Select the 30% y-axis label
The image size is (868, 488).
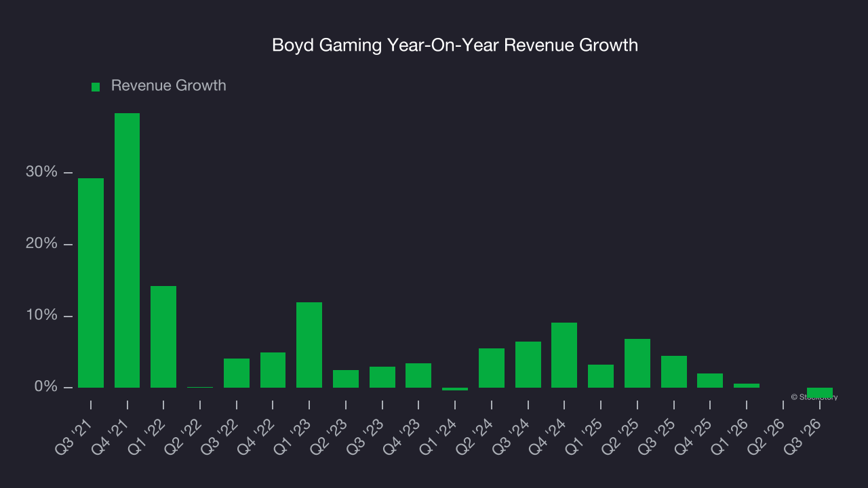coord(42,172)
